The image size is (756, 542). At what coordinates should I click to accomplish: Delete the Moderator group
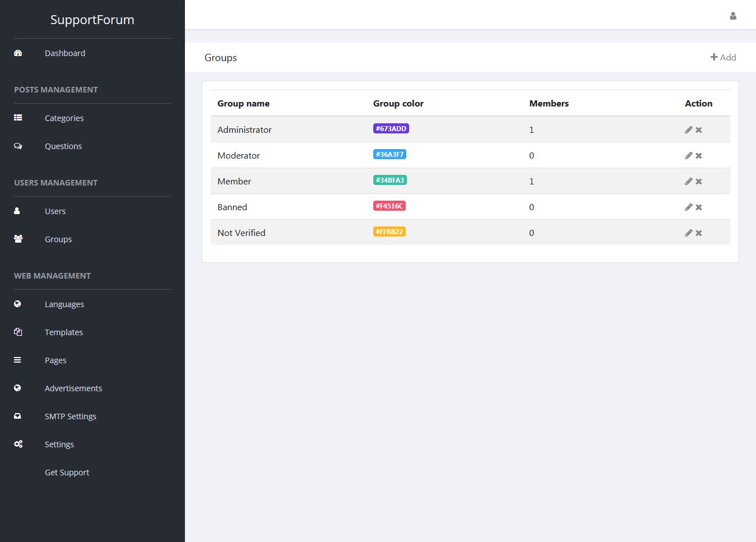coord(699,156)
